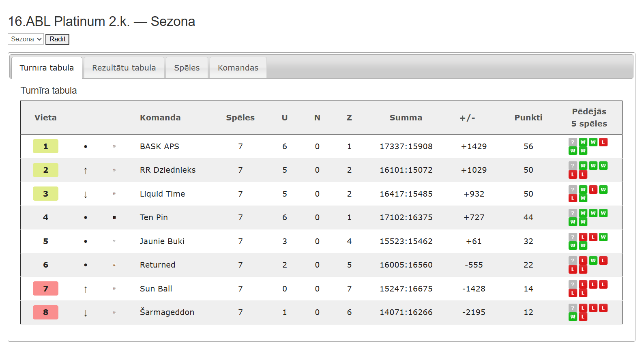Click the Ten Pin team logo icon
The image size is (644, 345).
114,218
